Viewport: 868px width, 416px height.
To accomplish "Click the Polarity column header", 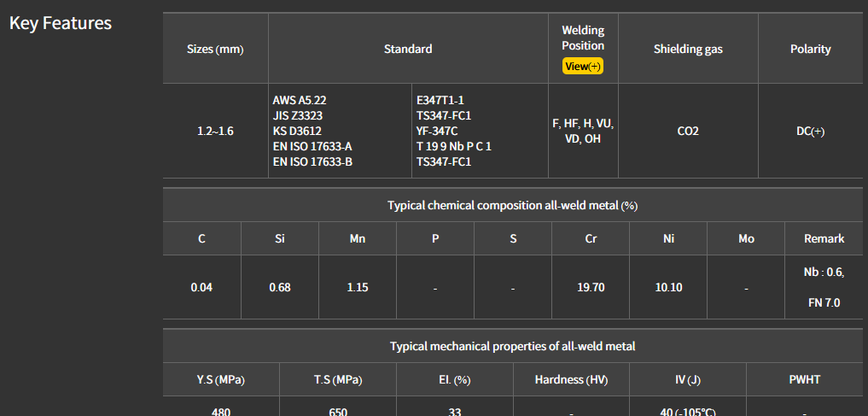I will click(810, 50).
